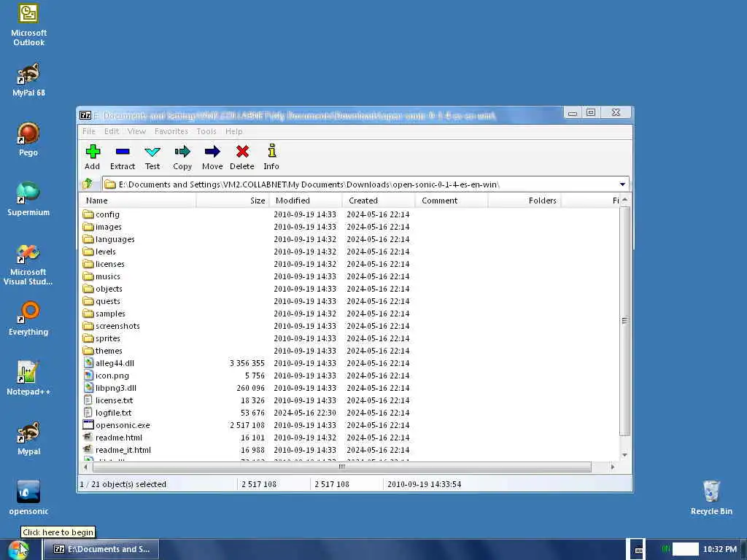Open the Pego desktop shortcut

tap(28, 139)
